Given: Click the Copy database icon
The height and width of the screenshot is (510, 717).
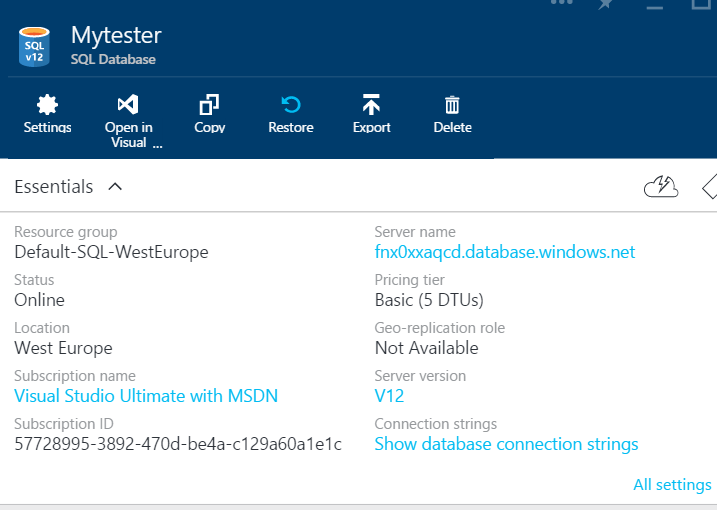Looking at the screenshot, I should pyautogui.click(x=209, y=105).
